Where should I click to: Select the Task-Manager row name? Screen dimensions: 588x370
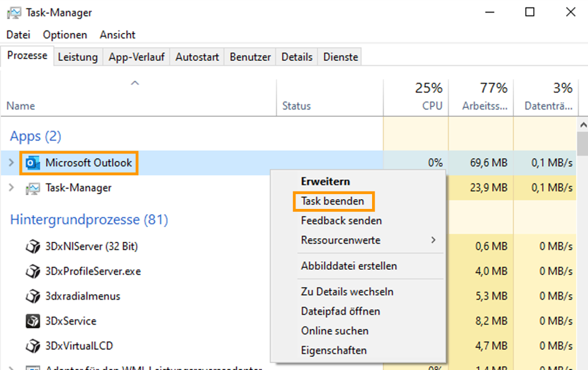(x=78, y=188)
